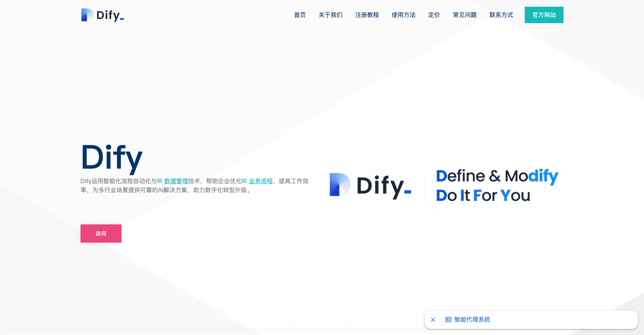Go to 联系方式 page
This screenshot has height=335, width=644.
click(x=501, y=15)
